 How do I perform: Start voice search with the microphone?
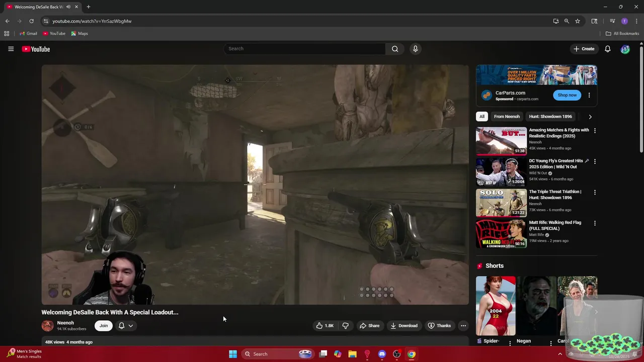point(415,49)
